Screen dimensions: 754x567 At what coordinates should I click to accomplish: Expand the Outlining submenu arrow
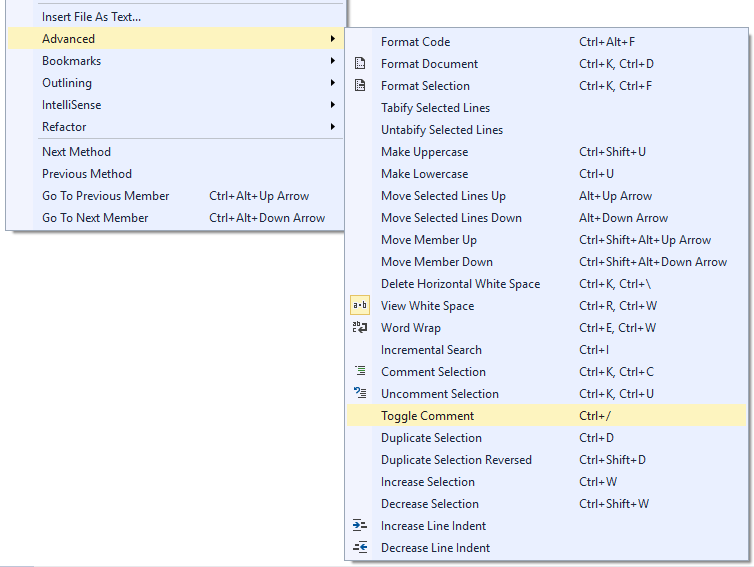(x=333, y=83)
